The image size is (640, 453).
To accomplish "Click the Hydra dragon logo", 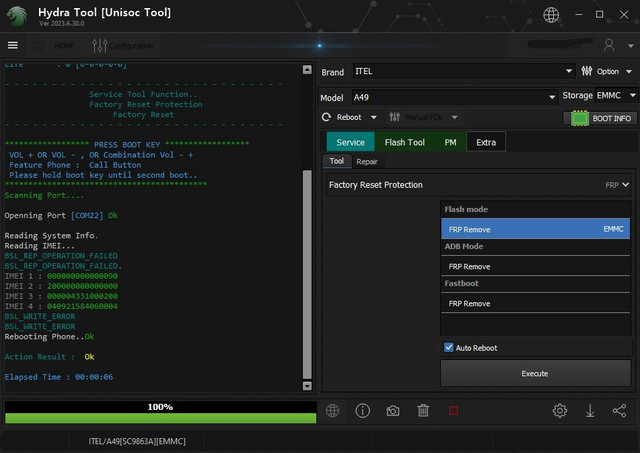I will pos(16,16).
